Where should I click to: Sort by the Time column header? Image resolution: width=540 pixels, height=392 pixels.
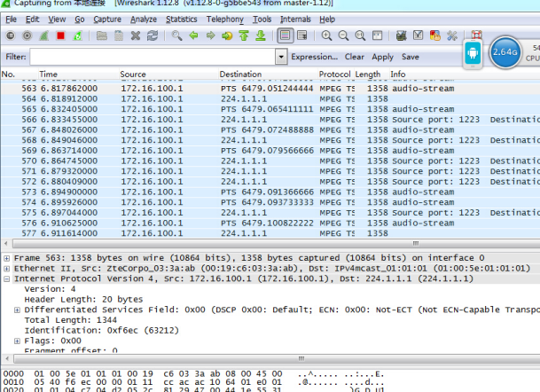(78, 74)
